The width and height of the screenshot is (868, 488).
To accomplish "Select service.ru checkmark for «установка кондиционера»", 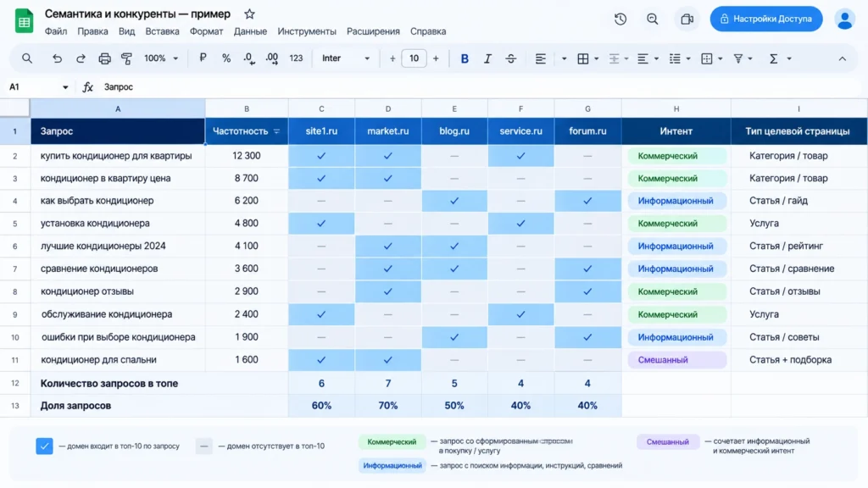I will tap(520, 224).
